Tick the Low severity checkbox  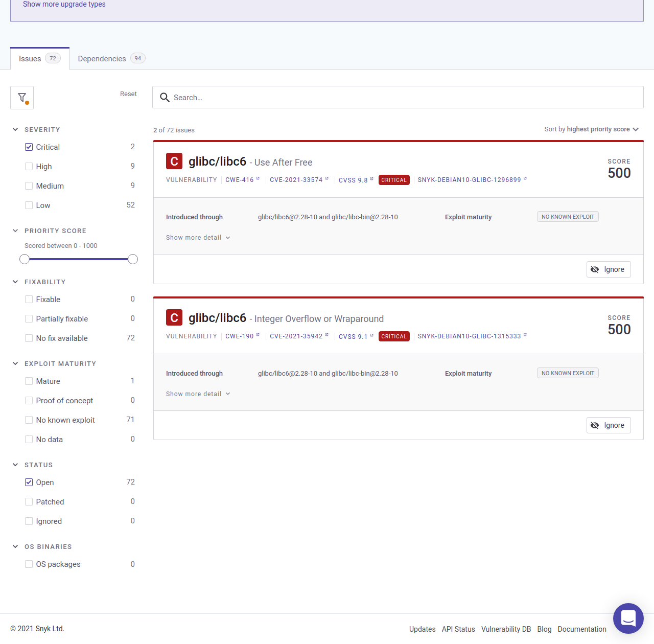click(29, 205)
